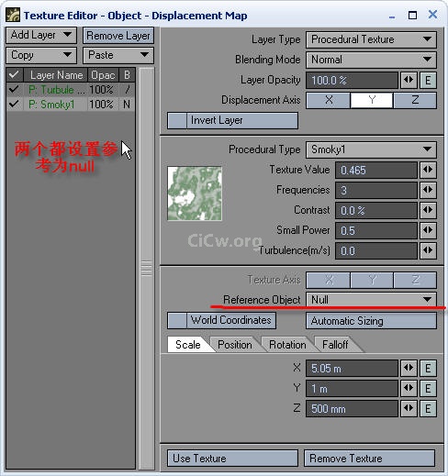Switch to Position tab

(x=235, y=345)
